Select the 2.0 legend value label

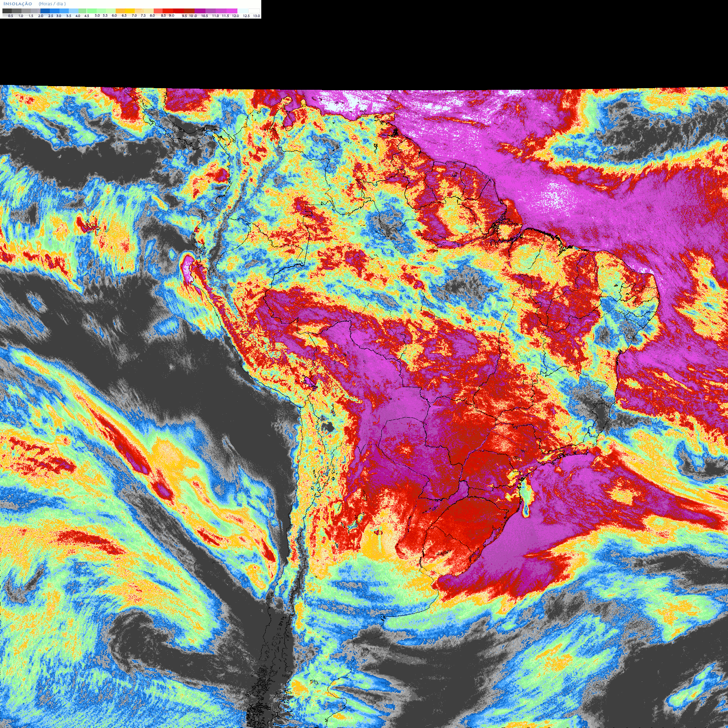pos(41,16)
